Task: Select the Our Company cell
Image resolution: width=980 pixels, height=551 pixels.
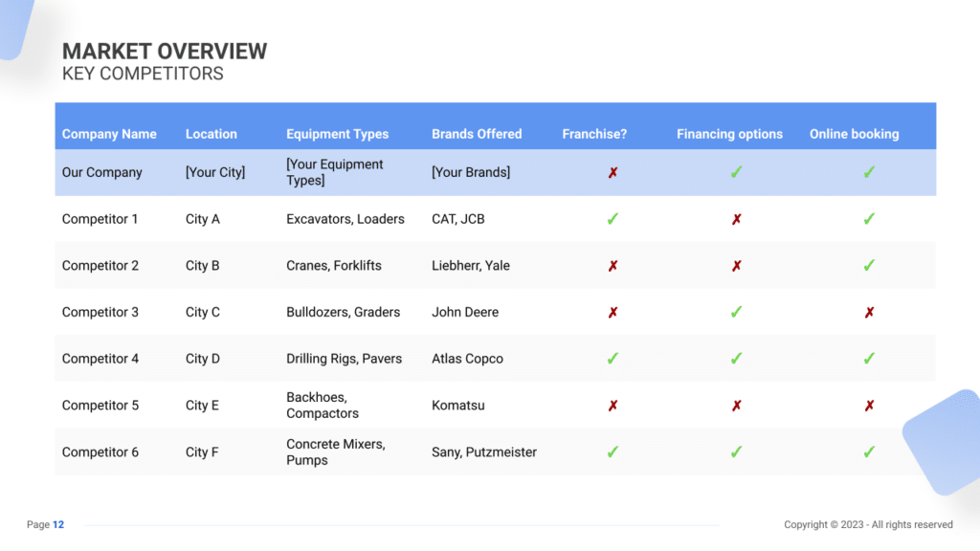Action: (x=101, y=172)
